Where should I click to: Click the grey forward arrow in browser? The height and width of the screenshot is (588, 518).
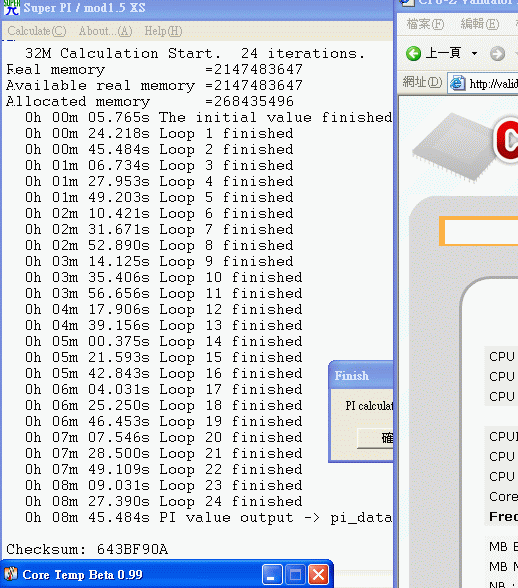point(497,54)
